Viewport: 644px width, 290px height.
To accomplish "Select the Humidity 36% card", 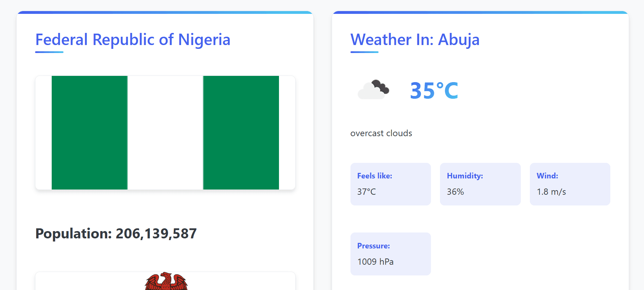I will [x=480, y=184].
